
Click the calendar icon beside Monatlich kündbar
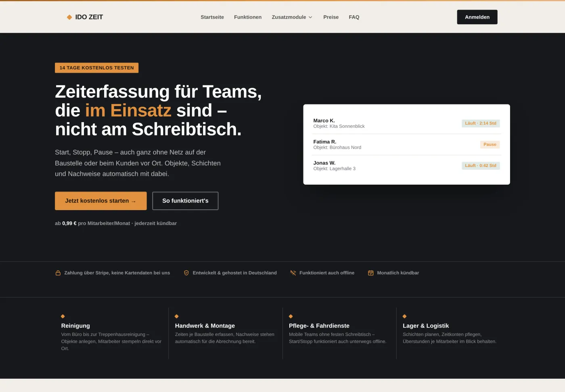pyautogui.click(x=370, y=273)
